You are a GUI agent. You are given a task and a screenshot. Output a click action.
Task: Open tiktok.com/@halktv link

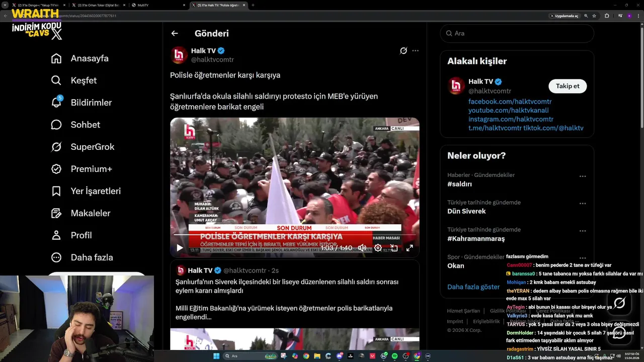point(553,128)
